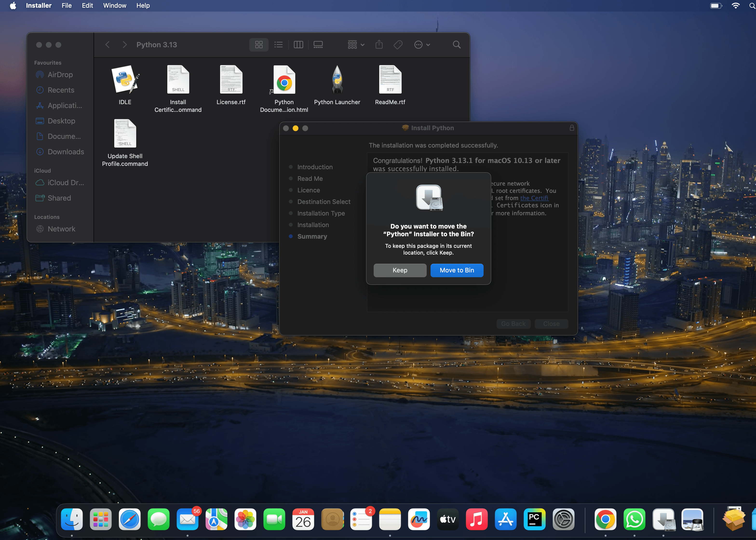Click Move to Bin button
This screenshot has width=756, height=540.
[457, 270]
